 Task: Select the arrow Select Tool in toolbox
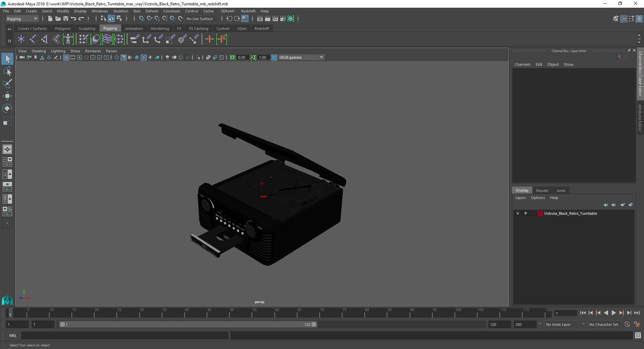point(7,59)
